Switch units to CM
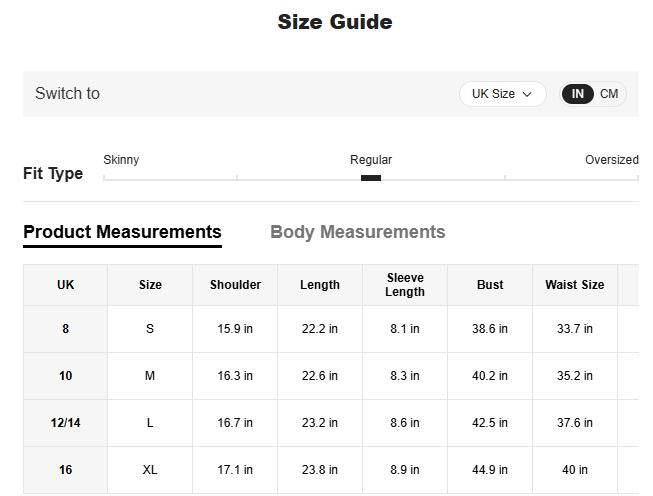The height and width of the screenshot is (496, 653). click(x=609, y=94)
